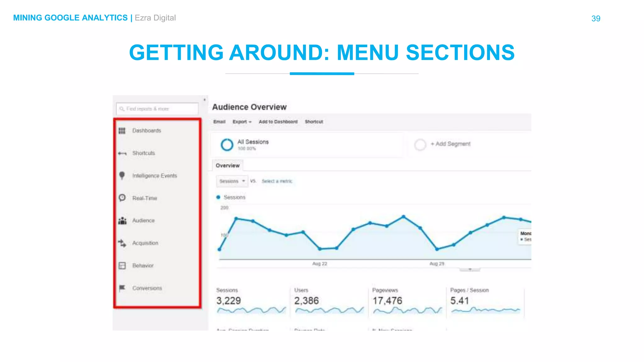Click the Sessions sparkline chart
The width and height of the screenshot is (644, 362).
(252, 310)
